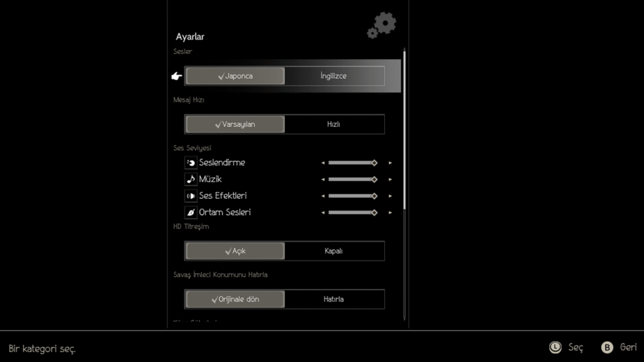Click the Ortam Sesleri leaf icon
Image resolution: width=644 pixels, height=362 pixels.
[191, 212]
